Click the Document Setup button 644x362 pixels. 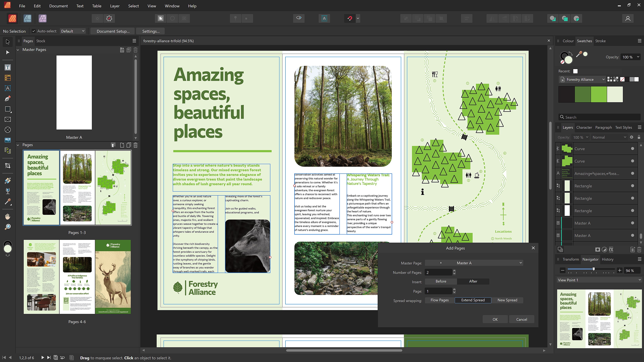tap(113, 31)
